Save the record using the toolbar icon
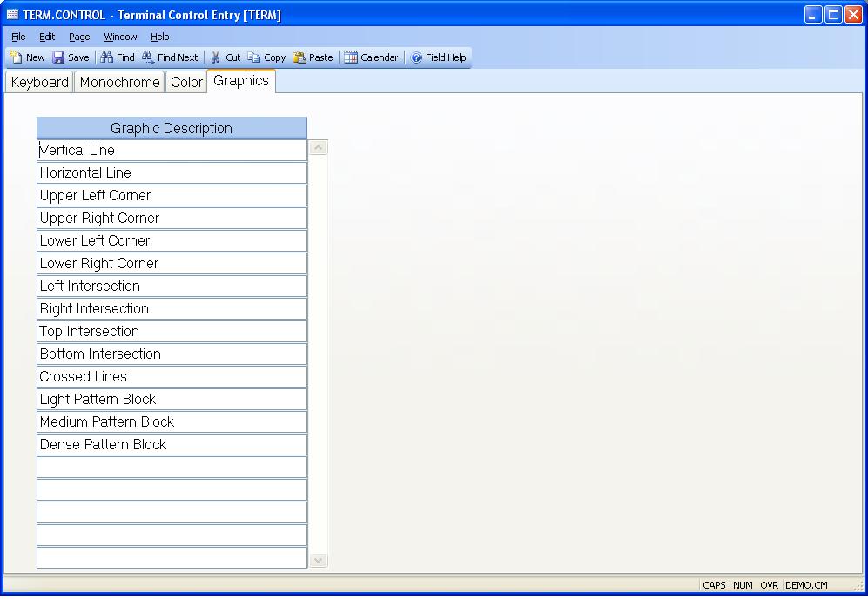Screen dimensions: 868x600 click(x=58, y=57)
